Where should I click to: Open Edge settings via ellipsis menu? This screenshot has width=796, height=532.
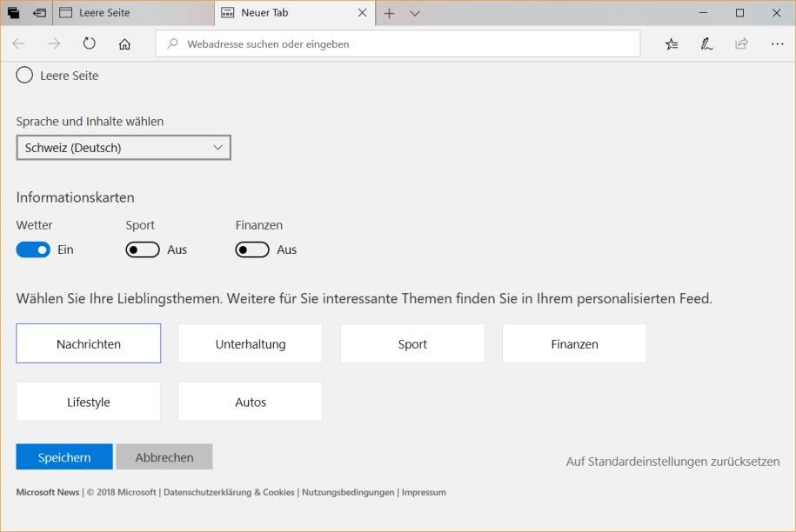(777, 43)
